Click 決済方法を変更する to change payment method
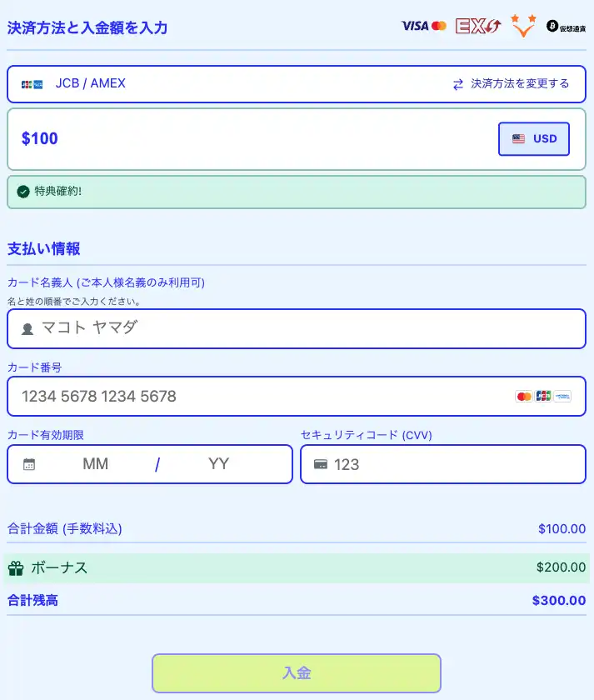The image size is (594, 700). click(x=520, y=84)
